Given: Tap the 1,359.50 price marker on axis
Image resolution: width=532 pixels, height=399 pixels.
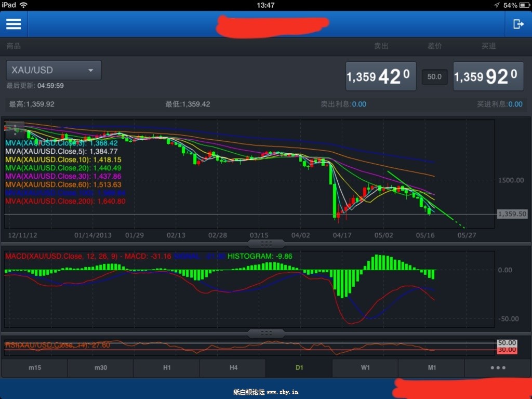Looking at the screenshot, I should click(512, 214).
